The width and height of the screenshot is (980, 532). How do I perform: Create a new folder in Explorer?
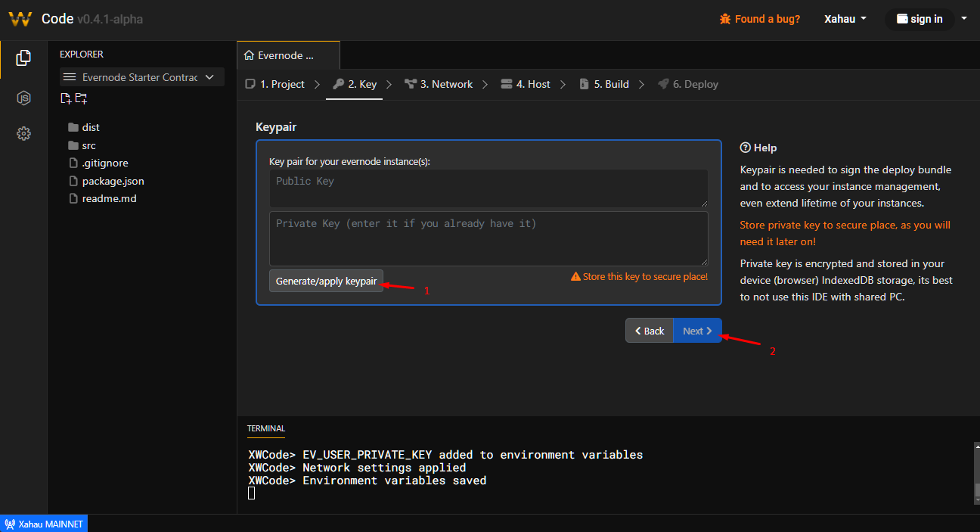click(81, 98)
